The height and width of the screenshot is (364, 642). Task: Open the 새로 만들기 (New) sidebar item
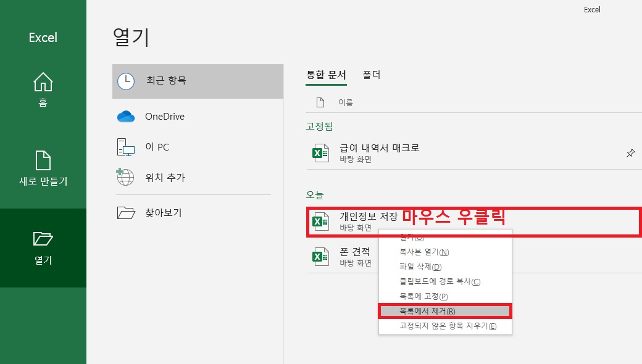pos(43,168)
